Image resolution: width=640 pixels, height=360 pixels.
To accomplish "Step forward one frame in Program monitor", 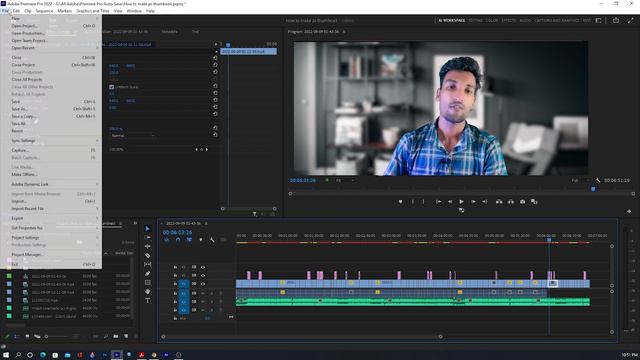I will pyautogui.click(x=473, y=202).
